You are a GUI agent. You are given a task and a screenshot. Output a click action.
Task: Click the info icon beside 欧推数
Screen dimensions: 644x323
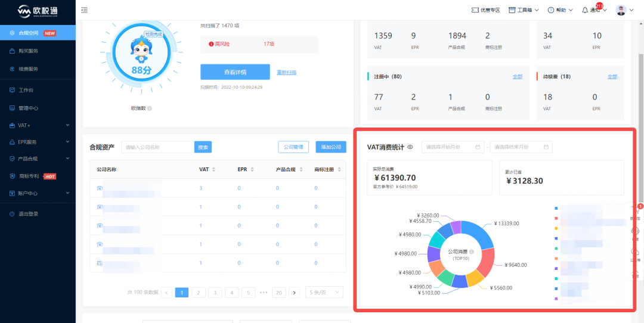point(150,108)
